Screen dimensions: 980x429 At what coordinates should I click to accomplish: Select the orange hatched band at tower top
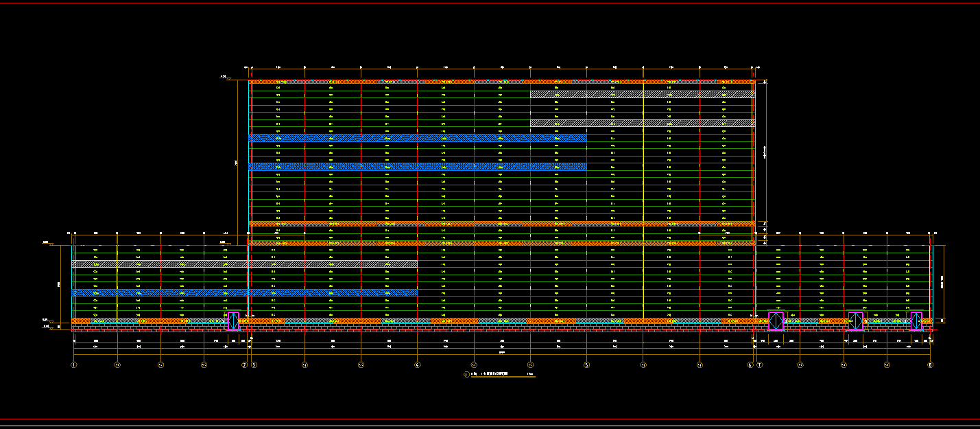(x=501, y=82)
